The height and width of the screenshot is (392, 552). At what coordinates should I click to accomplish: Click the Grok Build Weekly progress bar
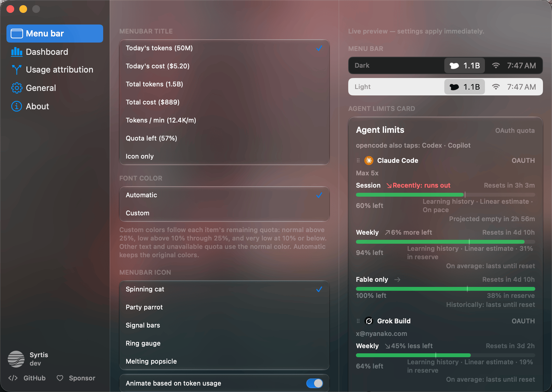(x=446, y=355)
